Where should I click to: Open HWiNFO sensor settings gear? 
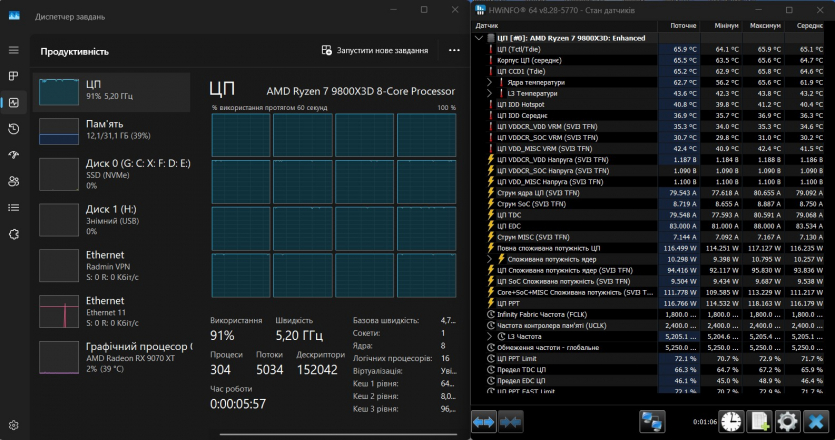point(787,421)
